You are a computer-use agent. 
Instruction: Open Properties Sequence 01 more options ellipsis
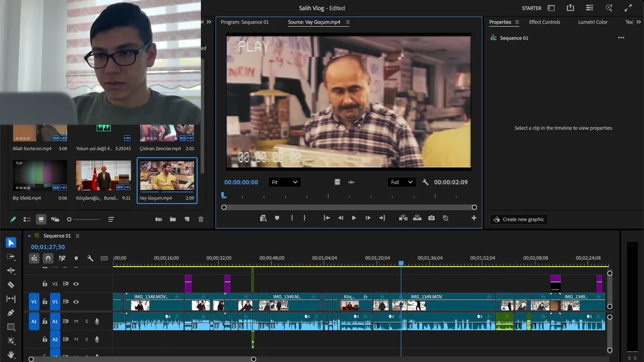621,38
